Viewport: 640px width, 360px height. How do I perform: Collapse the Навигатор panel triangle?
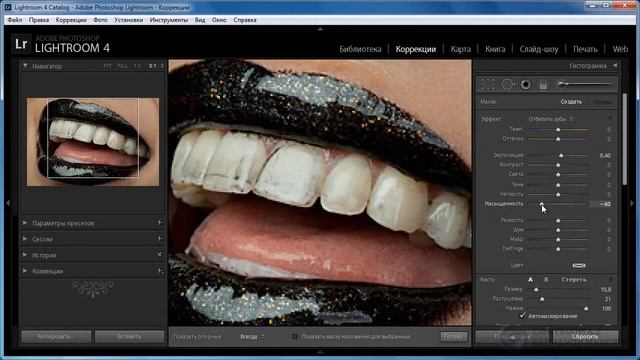25,66
